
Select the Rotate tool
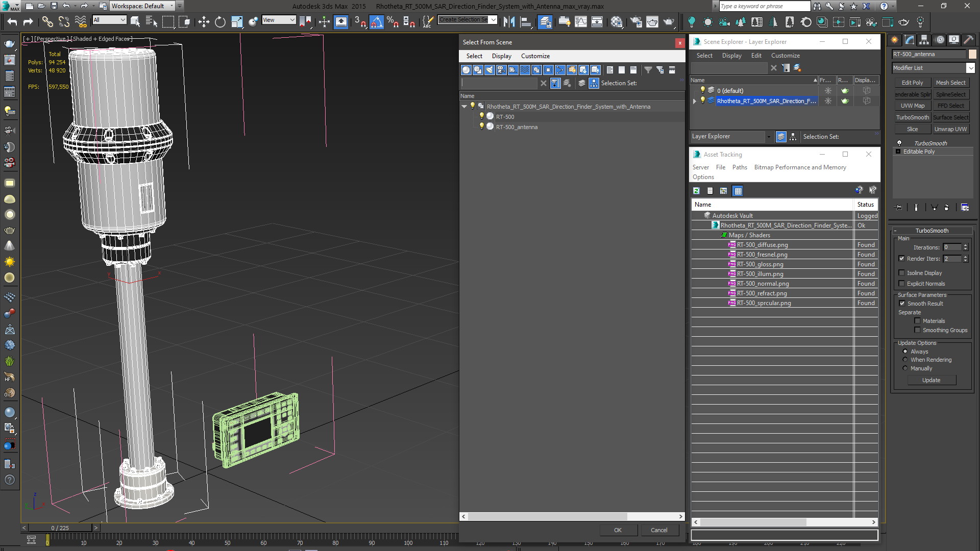220,21
